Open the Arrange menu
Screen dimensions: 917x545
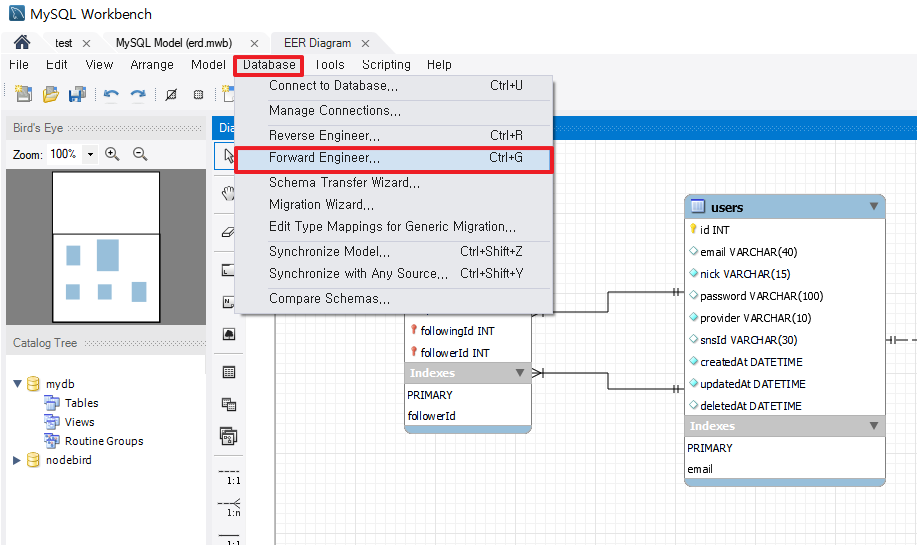[x=151, y=65]
